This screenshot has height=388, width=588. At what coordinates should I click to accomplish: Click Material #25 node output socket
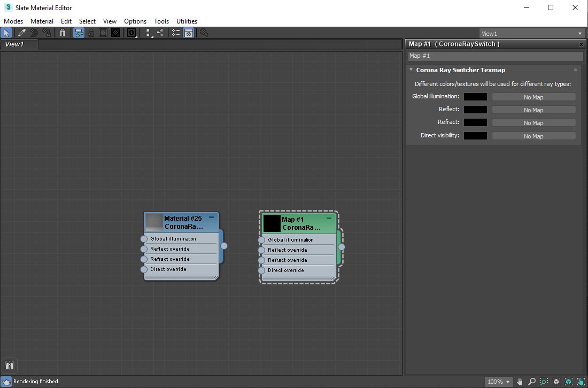click(224, 246)
